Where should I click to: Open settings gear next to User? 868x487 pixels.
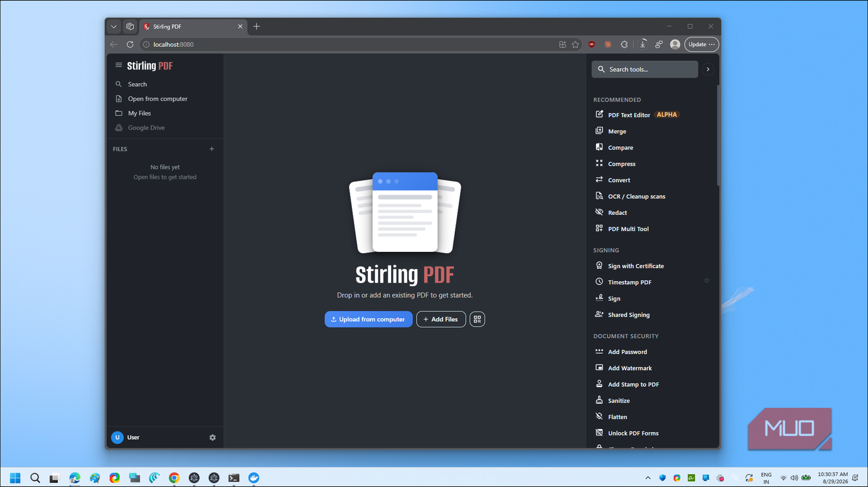point(212,438)
